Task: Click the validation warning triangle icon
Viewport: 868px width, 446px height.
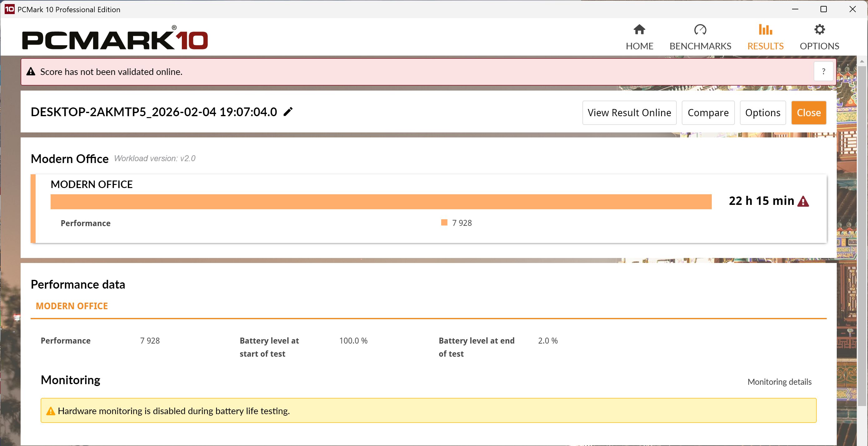Action: coord(31,72)
